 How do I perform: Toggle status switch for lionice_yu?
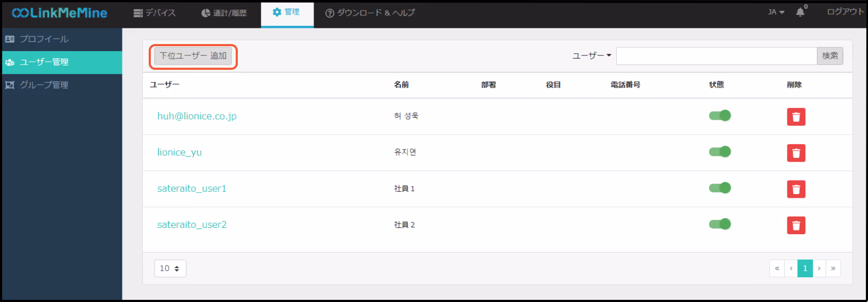tap(720, 152)
